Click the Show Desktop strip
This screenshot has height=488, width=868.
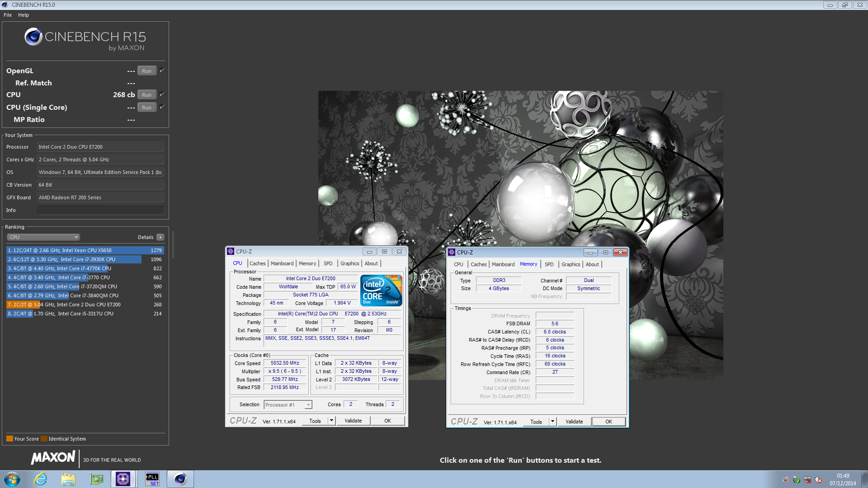point(864,479)
